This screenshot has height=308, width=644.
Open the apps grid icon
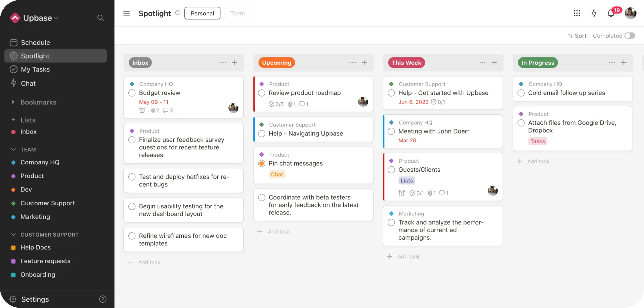click(576, 13)
